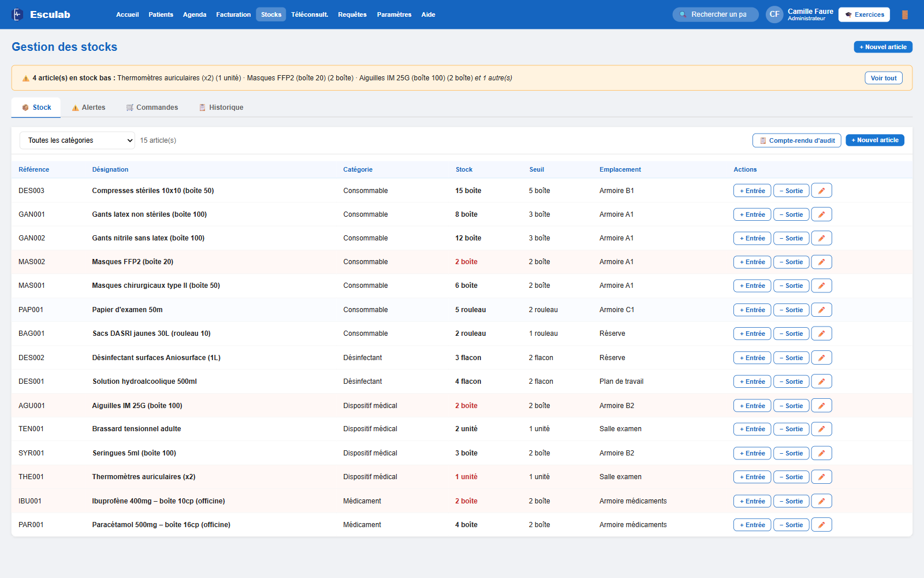
Task: Click the Désignation column header
Action: pos(110,169)
